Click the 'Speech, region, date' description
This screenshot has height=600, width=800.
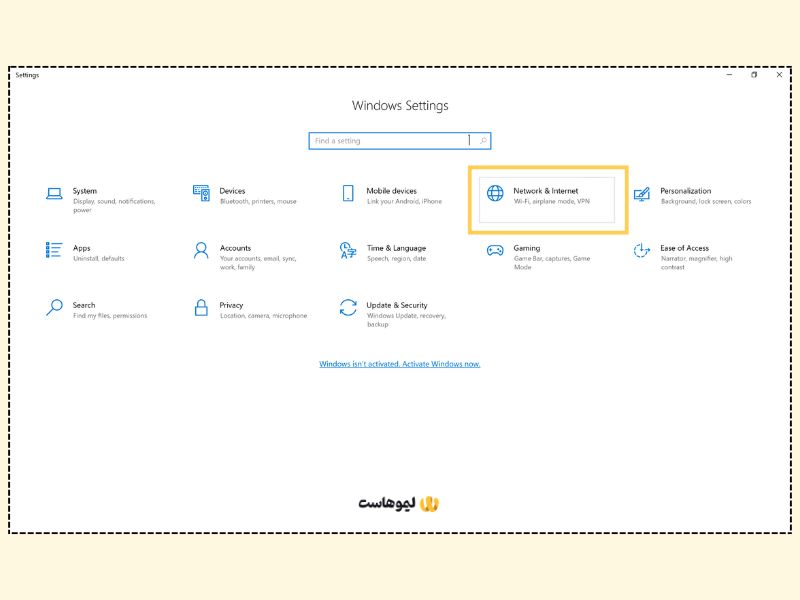[x=396, y=259]
